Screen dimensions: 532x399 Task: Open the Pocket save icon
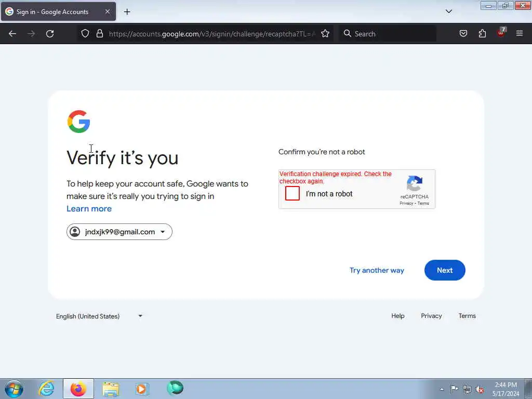coord(463,34)
